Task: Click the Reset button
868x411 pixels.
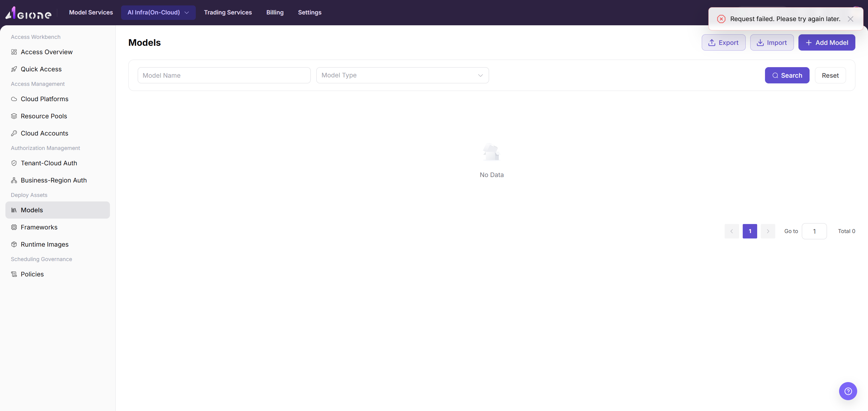Action: click(x=830, y=76)
